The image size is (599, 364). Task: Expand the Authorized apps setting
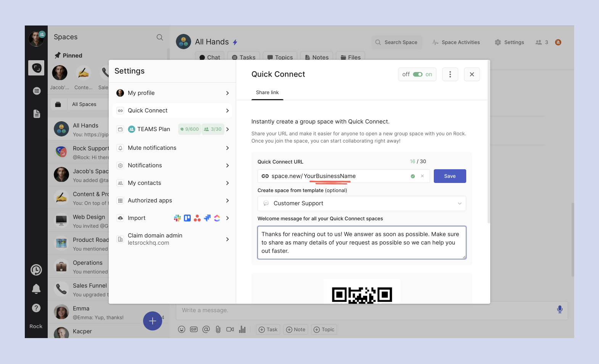[172, 200]
